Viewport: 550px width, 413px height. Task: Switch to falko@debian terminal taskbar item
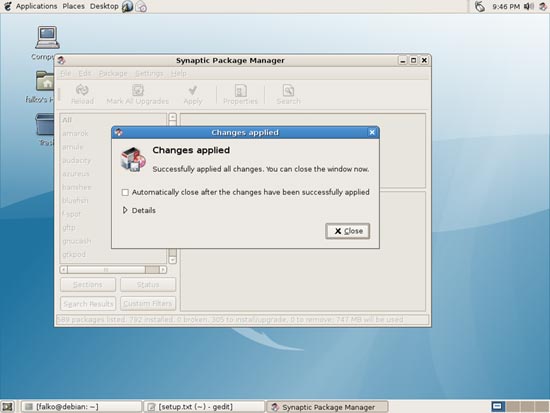81,407
